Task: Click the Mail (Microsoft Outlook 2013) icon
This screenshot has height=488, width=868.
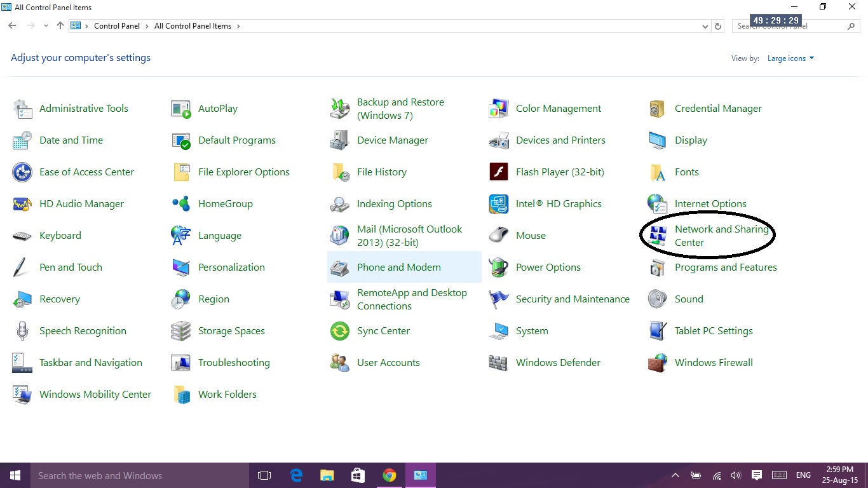Action: [340, 236]
